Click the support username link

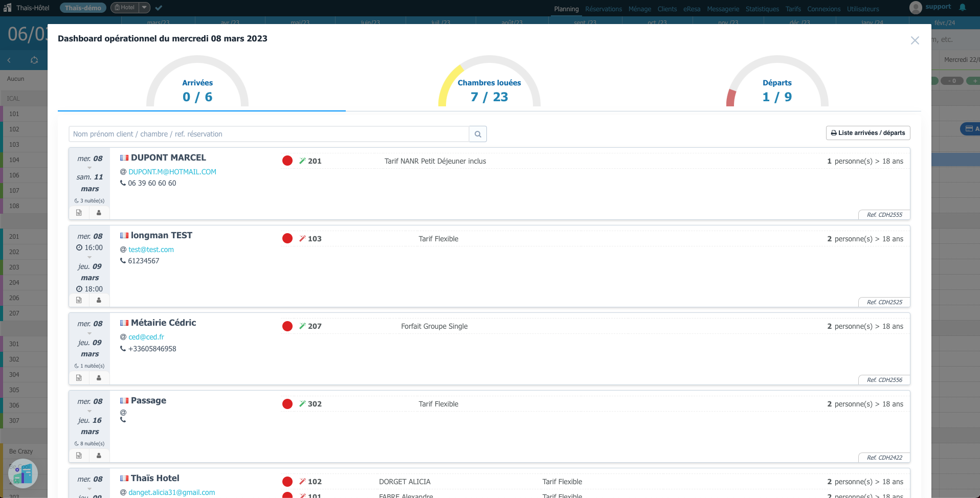coord(938,7)
